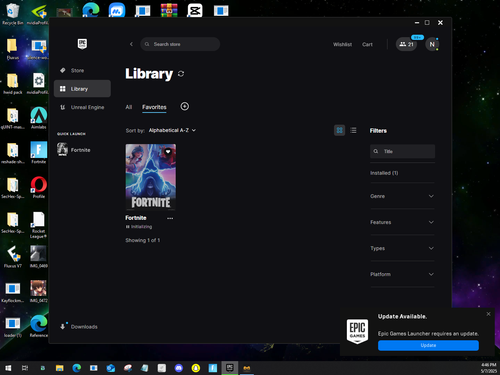
Task: Navigate to the Store section
Action: 82,70
